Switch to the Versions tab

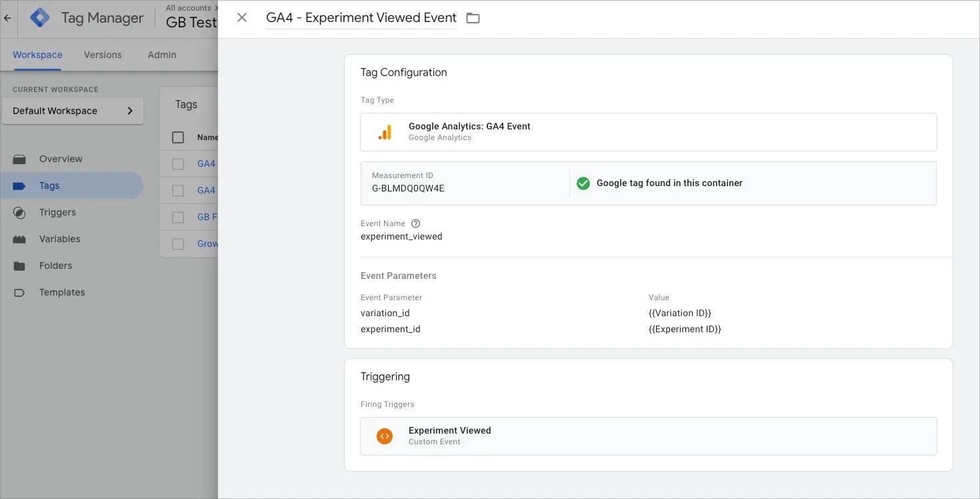point(103,55)
